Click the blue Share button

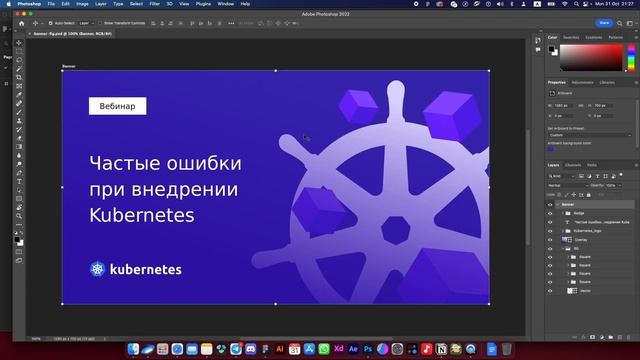(604, 23)
